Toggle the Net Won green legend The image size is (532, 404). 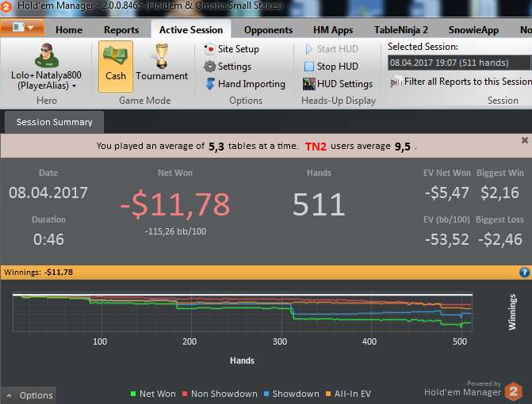click(x=153, y=394)
